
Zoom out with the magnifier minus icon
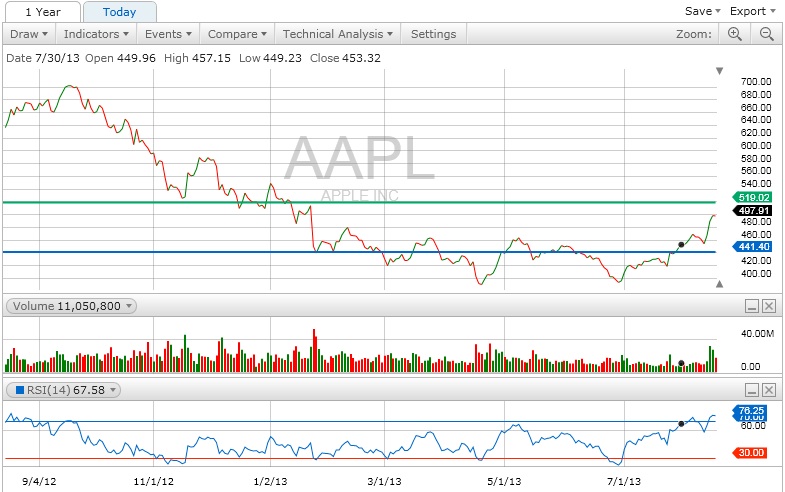click(x=766, y=34)
